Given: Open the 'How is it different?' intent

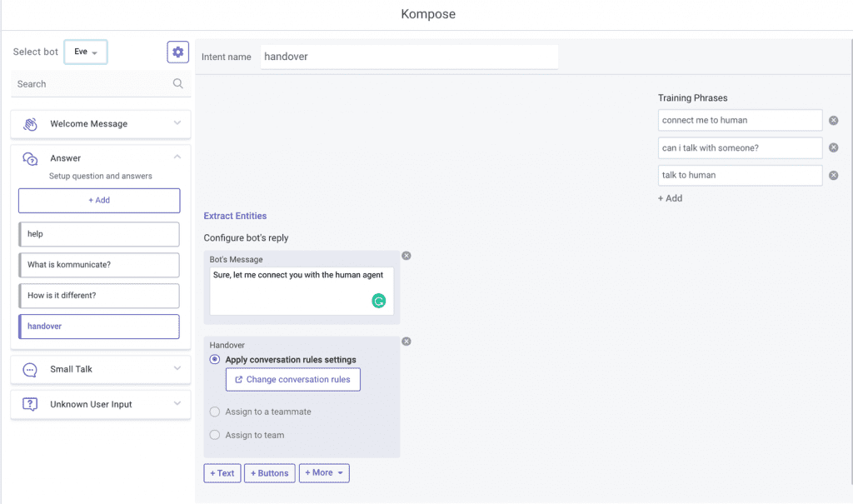Looking at the screenshot, I should (x=99, y=296).
